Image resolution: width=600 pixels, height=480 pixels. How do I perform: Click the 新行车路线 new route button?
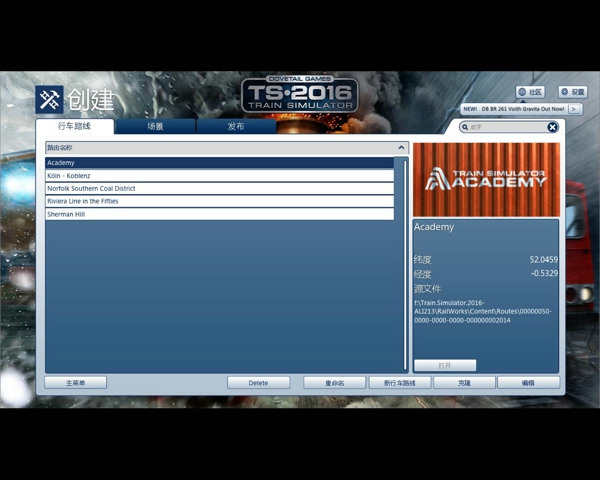click(400, 383)
